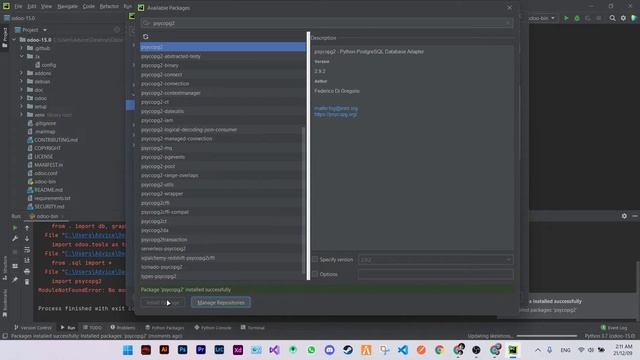This screenshot has width=640, height=360.
Task: Select psycopg2-binary in the package list
Action: pyautogui.click(x=223, y=65)
